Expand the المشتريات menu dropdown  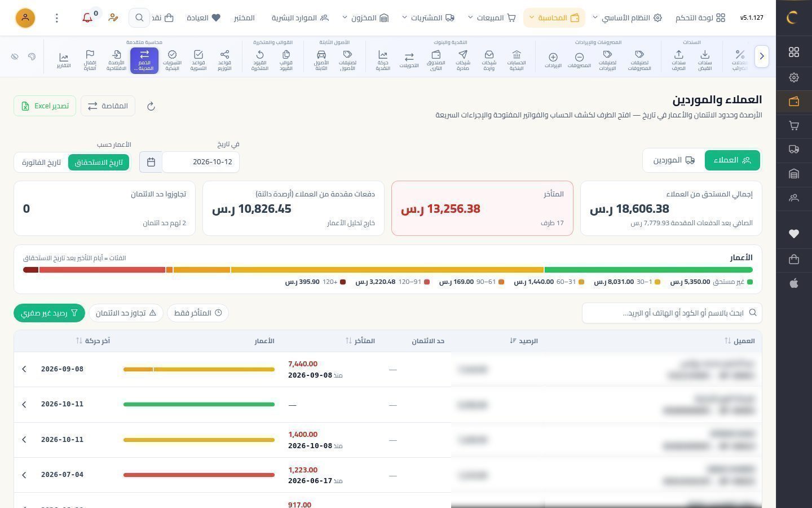click(428, 18)
